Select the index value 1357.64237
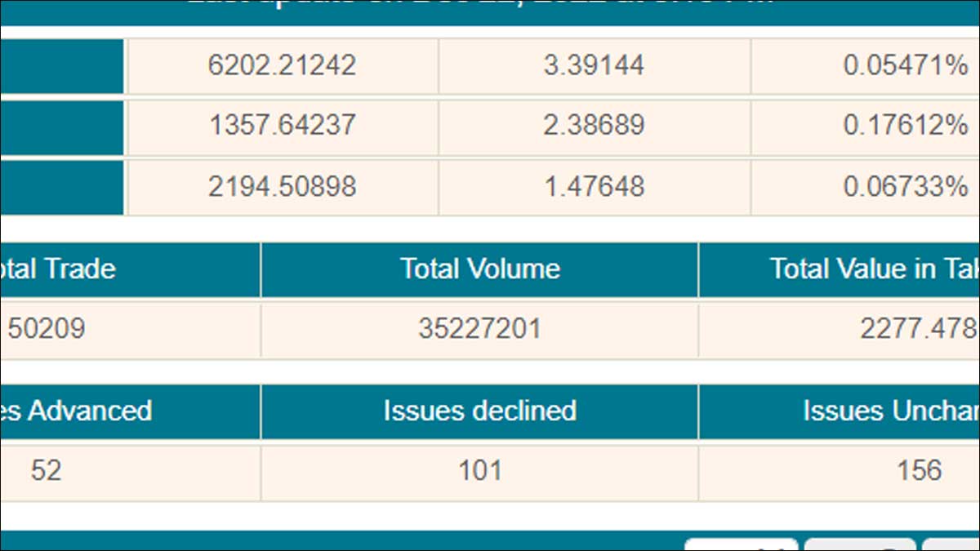 [282, 125]
